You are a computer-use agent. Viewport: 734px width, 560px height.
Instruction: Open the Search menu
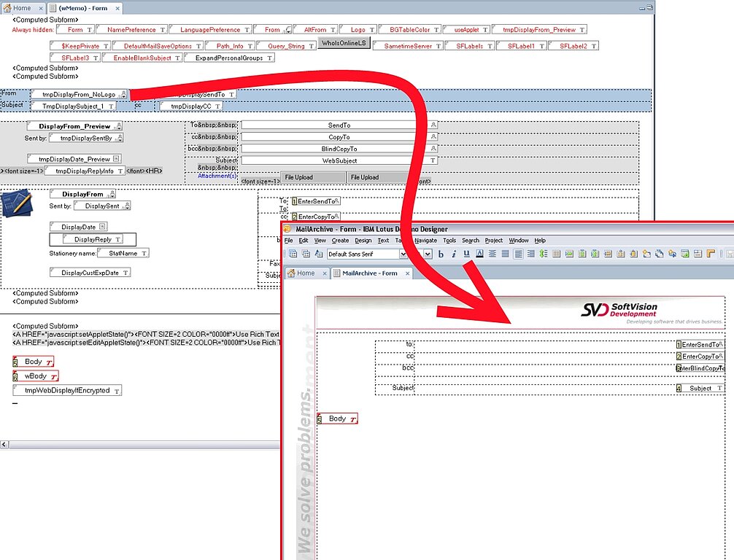471,241
